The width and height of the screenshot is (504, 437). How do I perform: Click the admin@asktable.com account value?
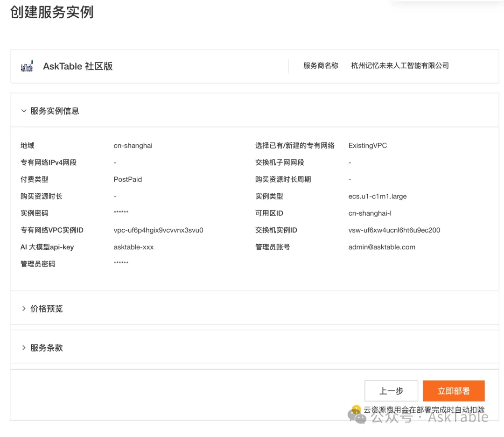click(382, 247)
